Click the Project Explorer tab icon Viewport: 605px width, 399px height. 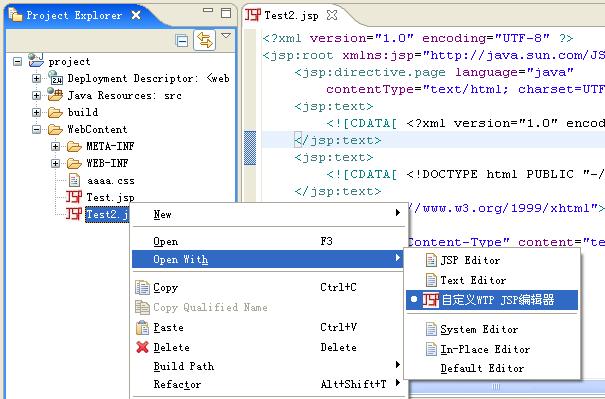15,15
